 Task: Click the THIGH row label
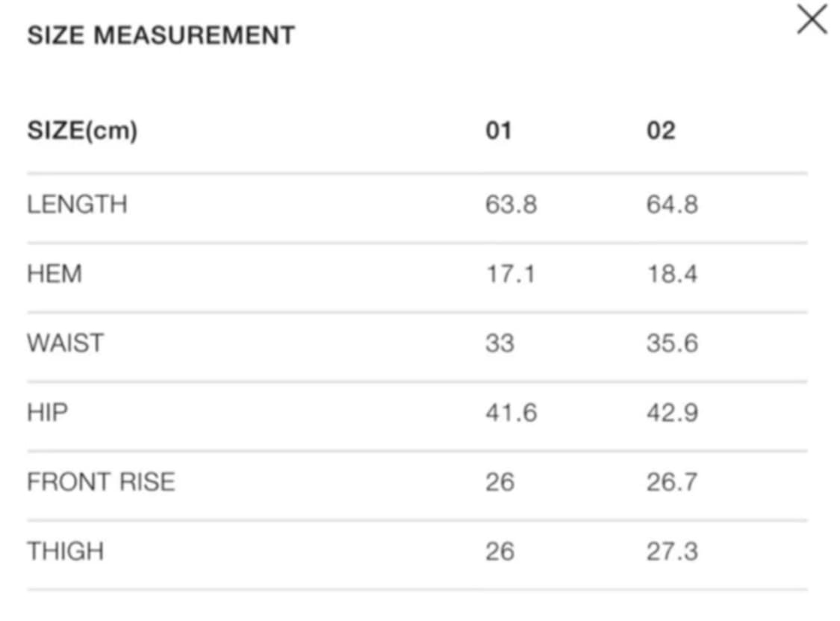click(66, 552)
